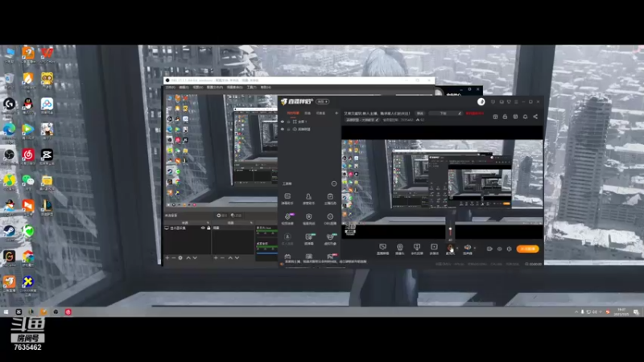This screenshot has width=644, height=362.
Task: Remove the selected source with minus in OBS
Action: click(x=174, y=257)
